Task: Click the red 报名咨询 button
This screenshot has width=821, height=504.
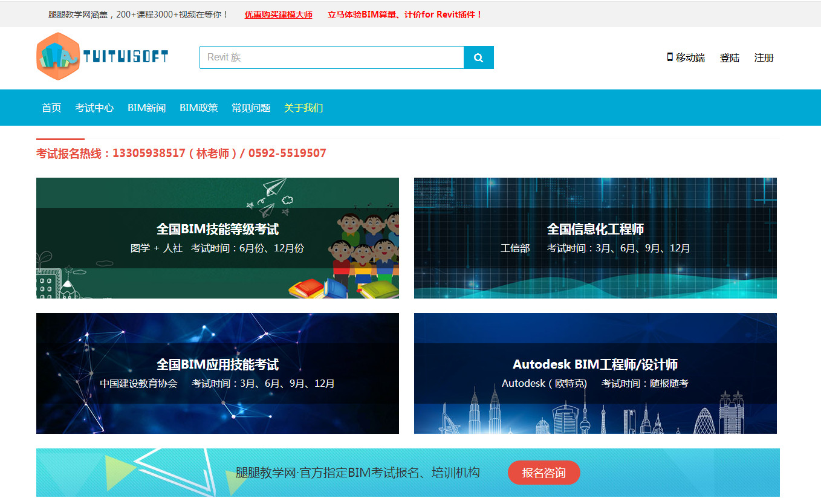Action: (544, 473)
